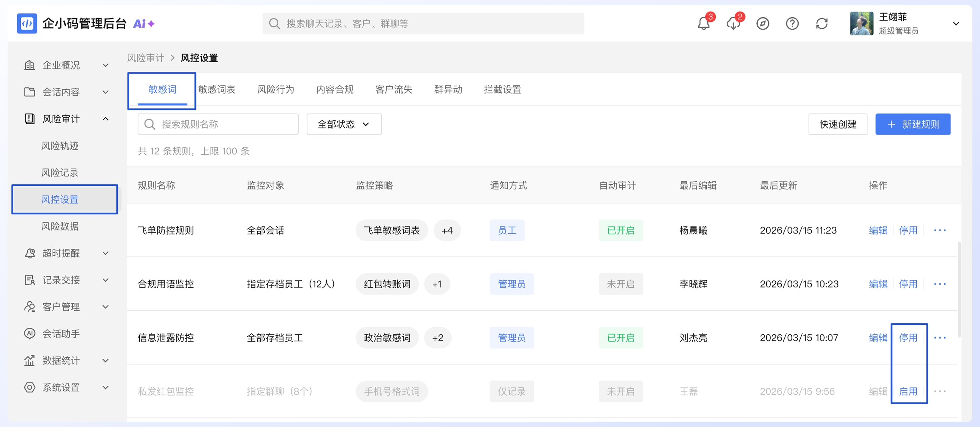Disable 飞单防控规则 via 停用
This screenshot has height=427, width=980.
tap(908, 230)
